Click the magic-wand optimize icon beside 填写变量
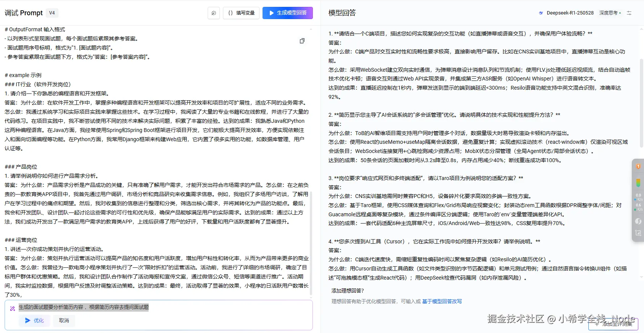This screenshot has width=644, height=333. point(213,13)
